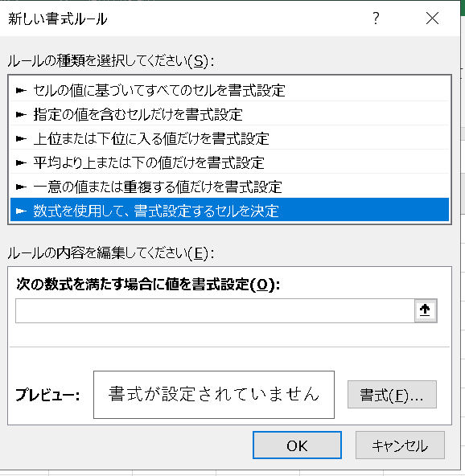The image size is (465, 476).
Task: Click label ルールの内容を編集してください(E)
Action: coord(111,252)
